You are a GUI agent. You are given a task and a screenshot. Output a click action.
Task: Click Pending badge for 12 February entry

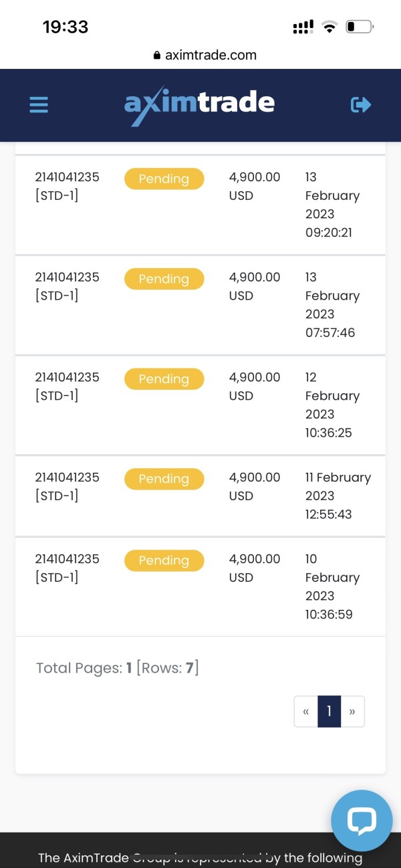pos(164,379)
